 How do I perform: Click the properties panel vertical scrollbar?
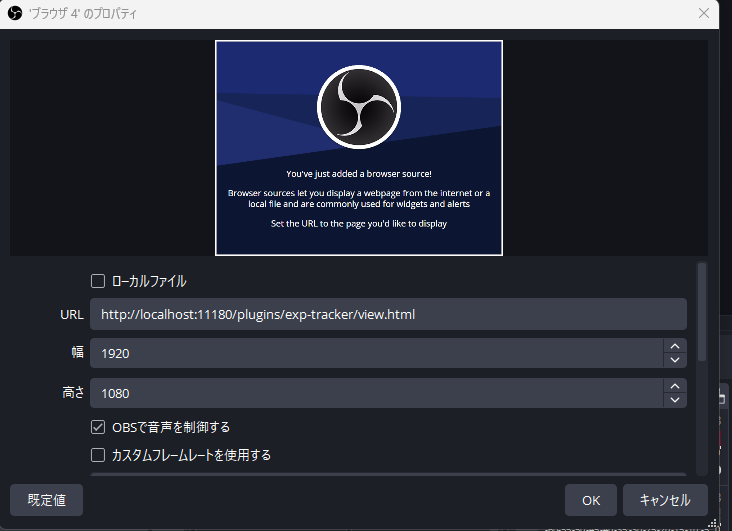(x=702, y=312)
